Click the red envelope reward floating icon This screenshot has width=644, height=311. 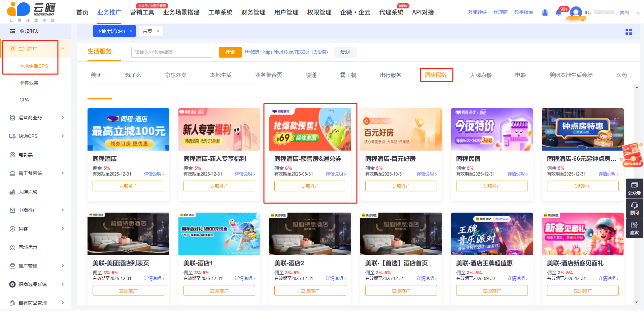point(632,155)
